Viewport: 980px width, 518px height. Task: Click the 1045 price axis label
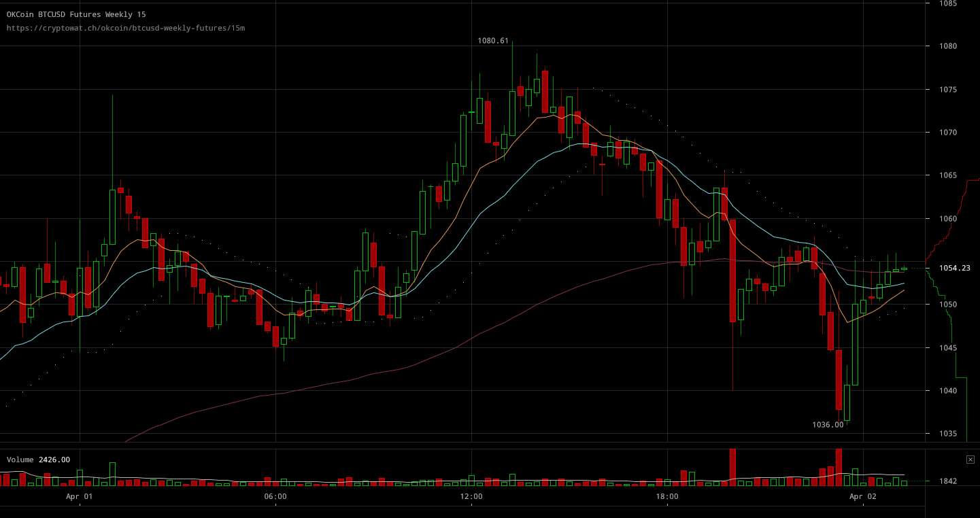[948, 348]
